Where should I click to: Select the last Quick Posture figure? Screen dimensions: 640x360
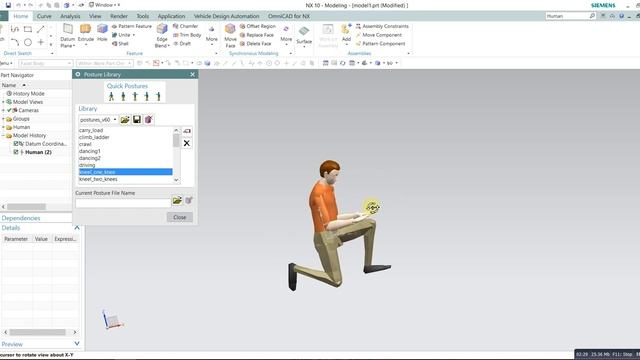158,96
